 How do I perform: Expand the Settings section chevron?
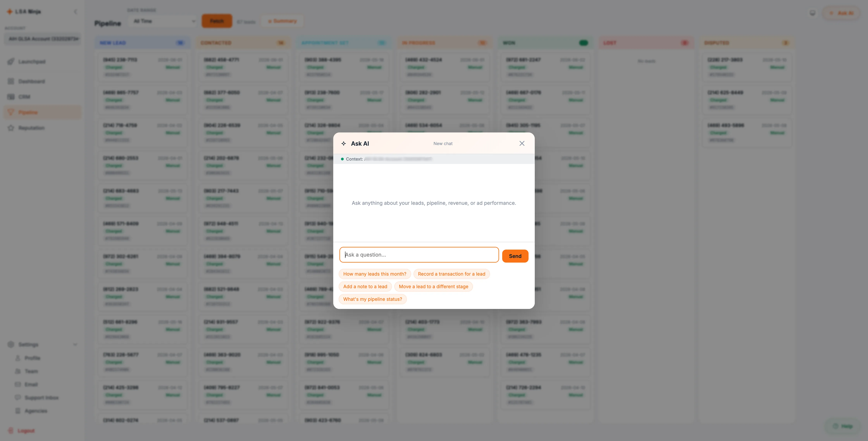[x=75, y=345]
